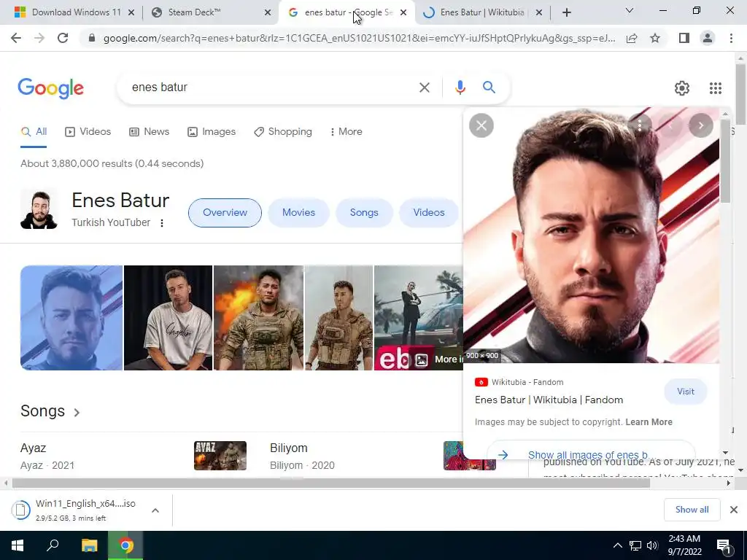Share this page from the address bar

pyautogui.click(x=632, y=38)
